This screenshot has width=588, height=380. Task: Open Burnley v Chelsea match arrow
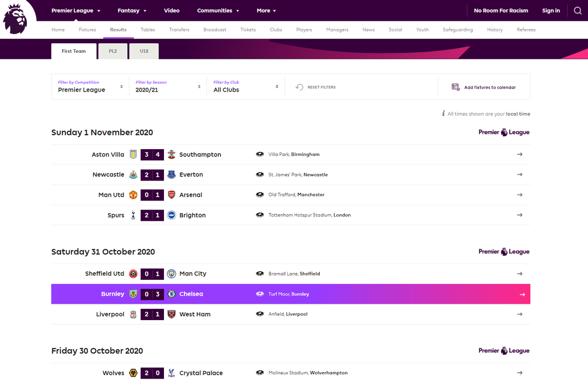[522, 294]
